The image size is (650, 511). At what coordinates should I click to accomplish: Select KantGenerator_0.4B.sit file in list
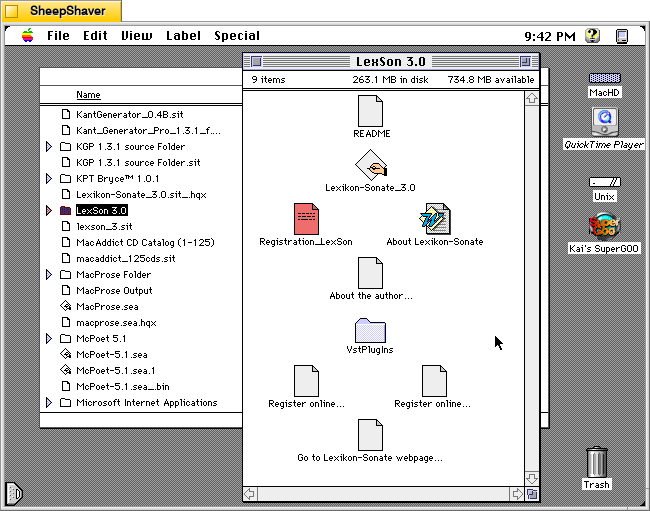(130, 114)
